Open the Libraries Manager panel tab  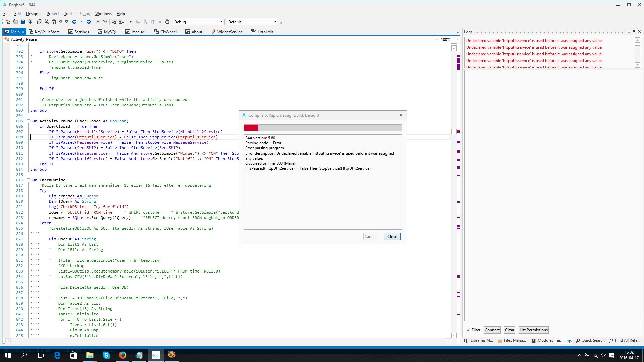click(x=479, y=340)
